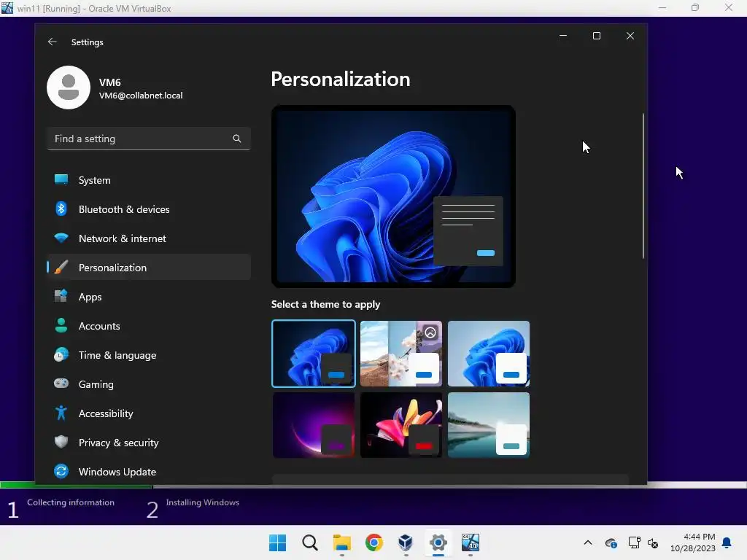Go to Accessibility settings
The image size is (747, 560).
pos(149,413)
